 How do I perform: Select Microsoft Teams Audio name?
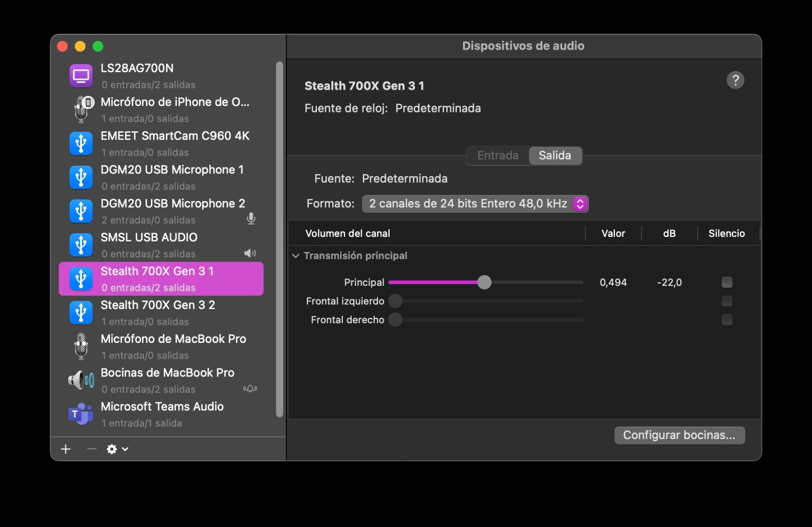[162, 406]
